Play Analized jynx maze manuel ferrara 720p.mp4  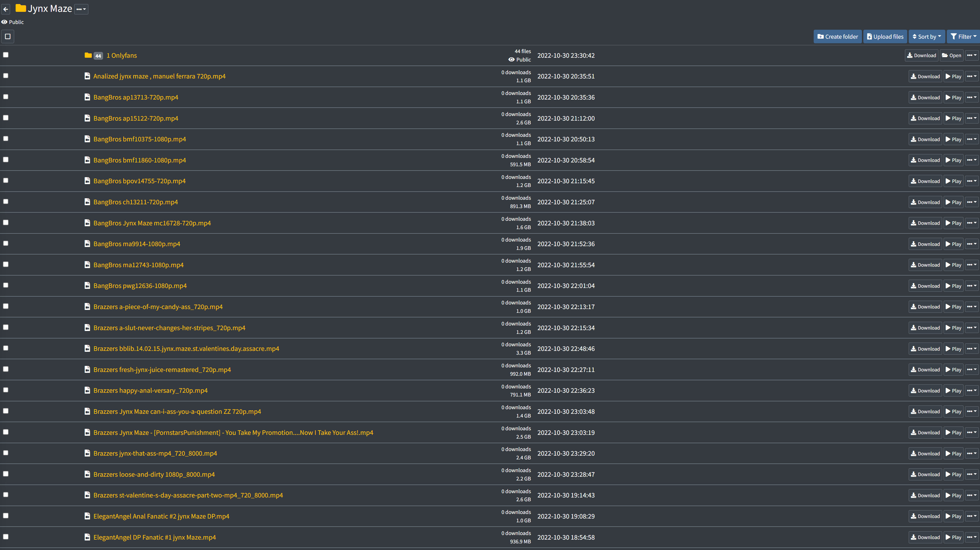tap(953, 76)
